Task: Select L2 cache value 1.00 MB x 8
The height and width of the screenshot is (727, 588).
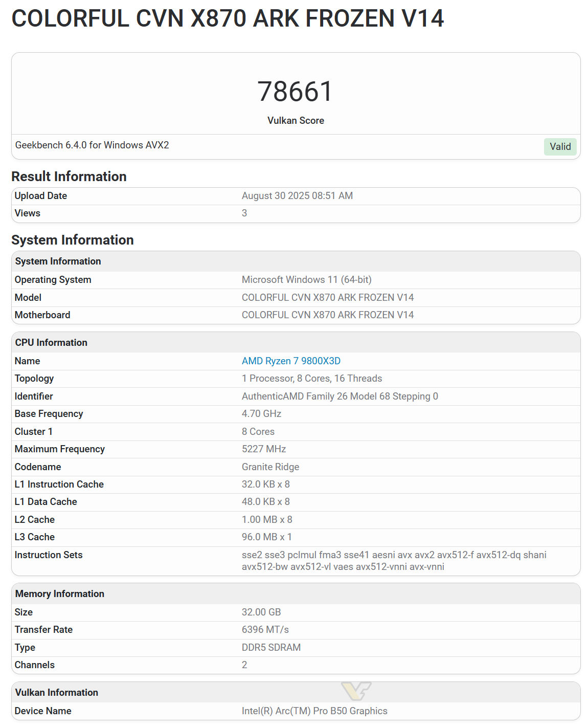Action: coord(267,520)
